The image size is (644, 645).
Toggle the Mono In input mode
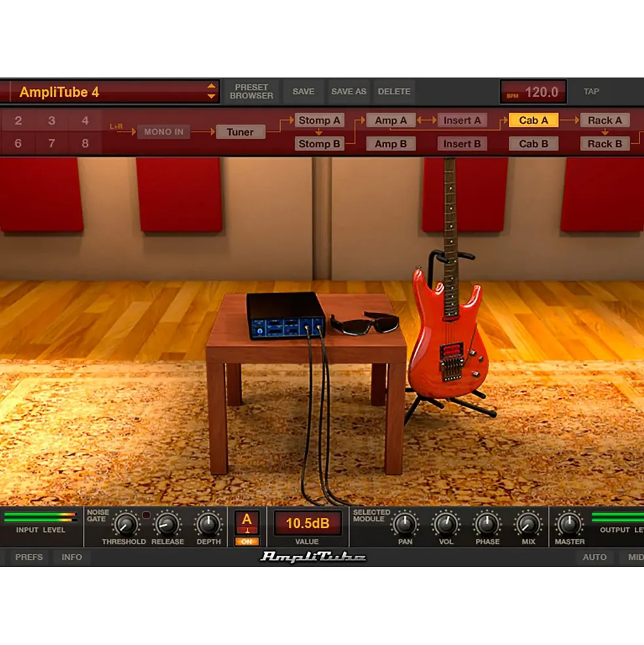tap(164, 132)
